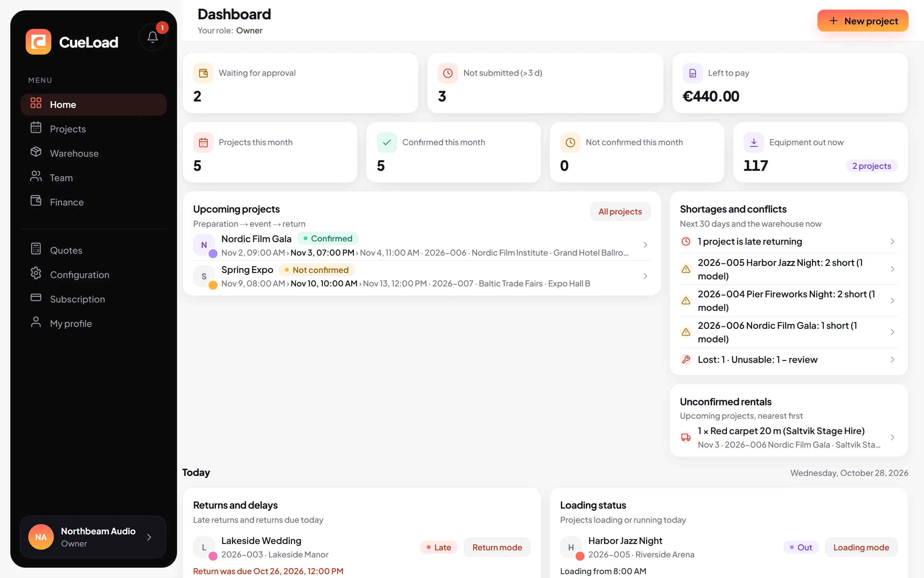Expand Northbeam Audio account switcher

[x=93, y=537]
